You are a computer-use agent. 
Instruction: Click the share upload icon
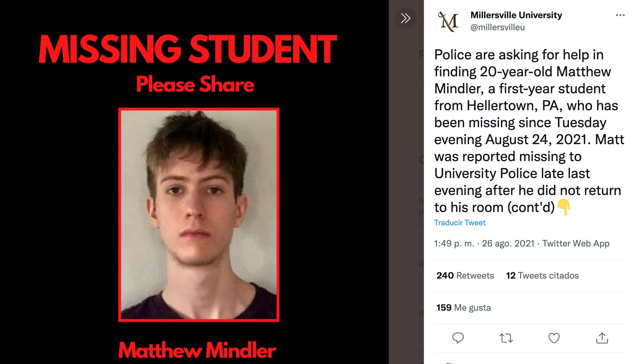tap(602, 338)
